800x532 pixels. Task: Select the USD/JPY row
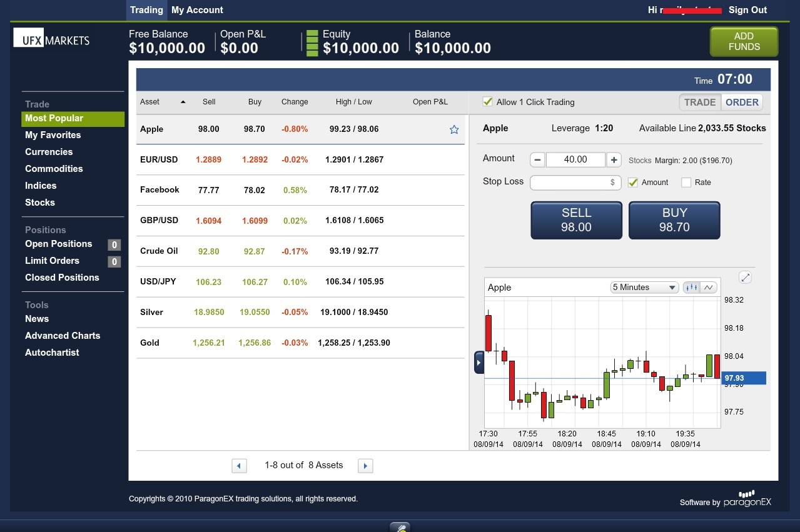pos(300,282)
